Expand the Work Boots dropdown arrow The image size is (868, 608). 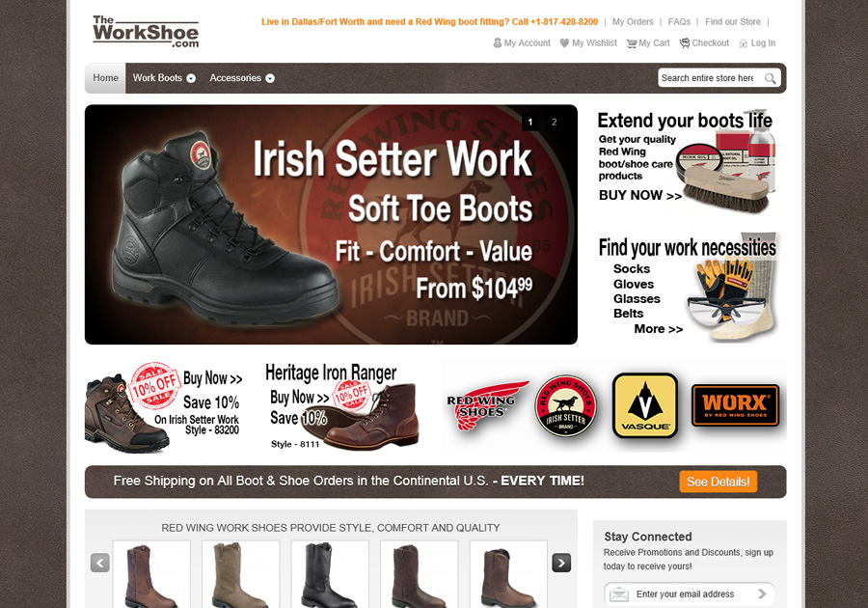pyautogui.click(x=191, y=78)
